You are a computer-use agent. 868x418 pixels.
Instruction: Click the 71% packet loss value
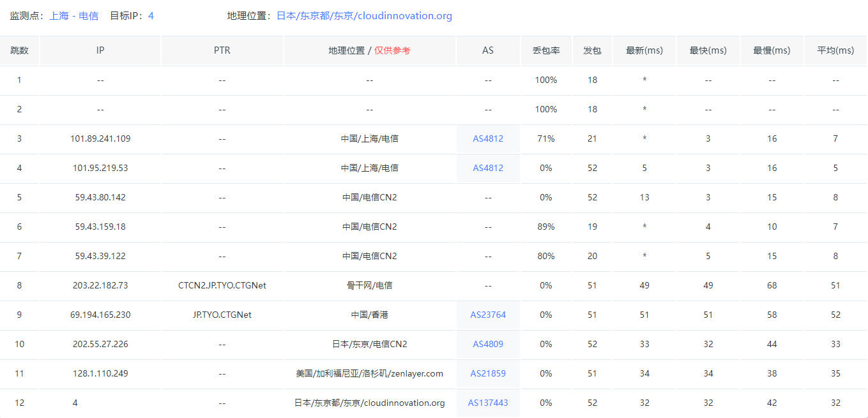[x=546, y=138]
